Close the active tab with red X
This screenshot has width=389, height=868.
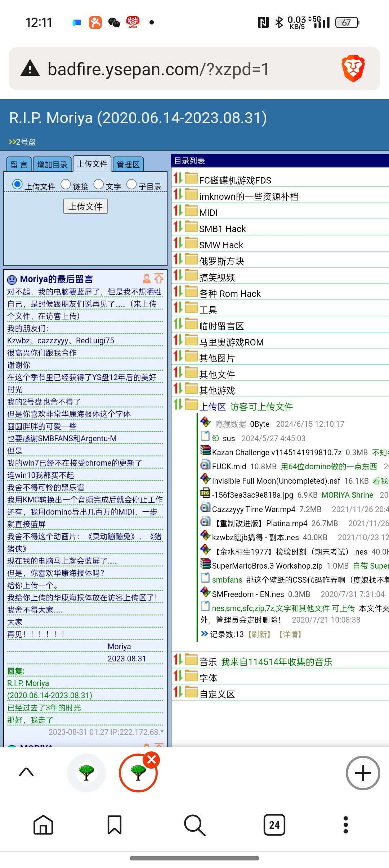pyautogui.click(x=152, y=760)
